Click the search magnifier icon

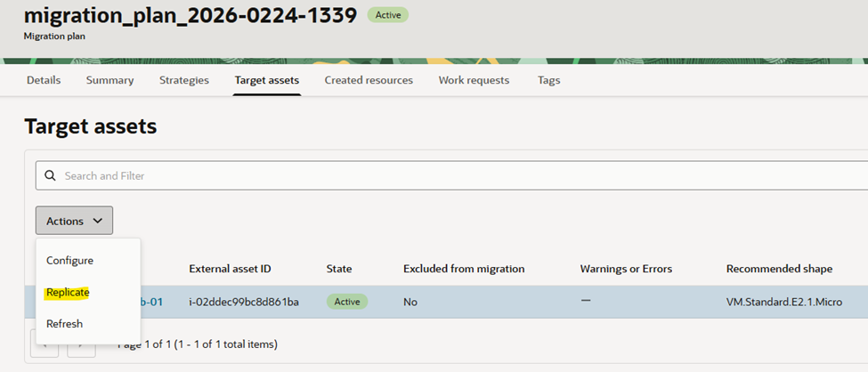[x=50, y=175]
